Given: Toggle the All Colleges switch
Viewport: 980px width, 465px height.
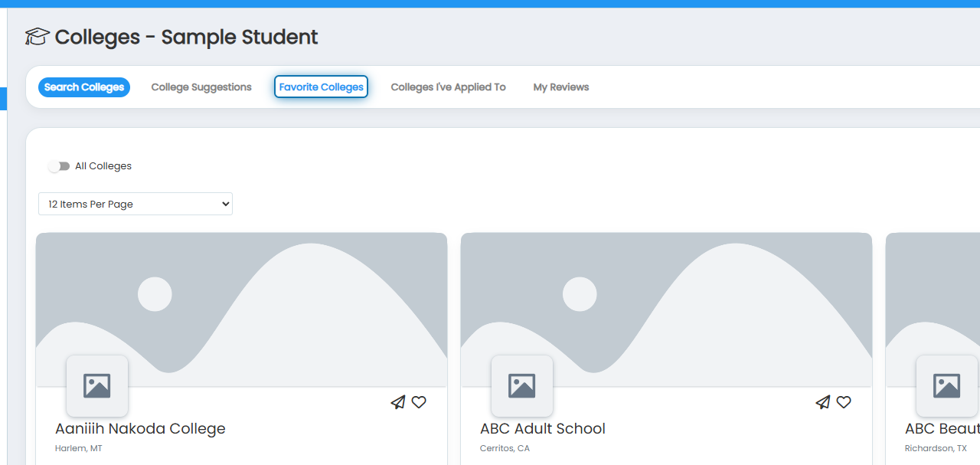Looking at the screenshot, I should pyautogui.click(x=59, y=166).
